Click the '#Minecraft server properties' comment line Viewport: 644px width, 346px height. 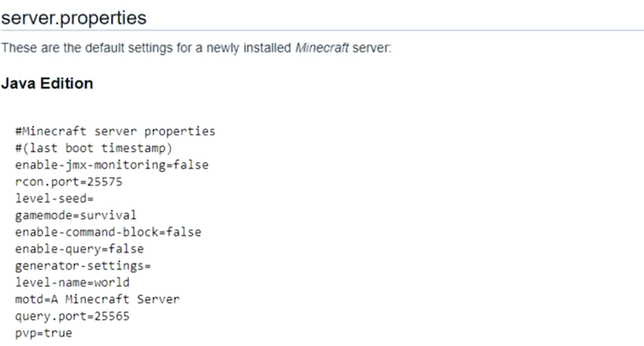pos(115,131)
